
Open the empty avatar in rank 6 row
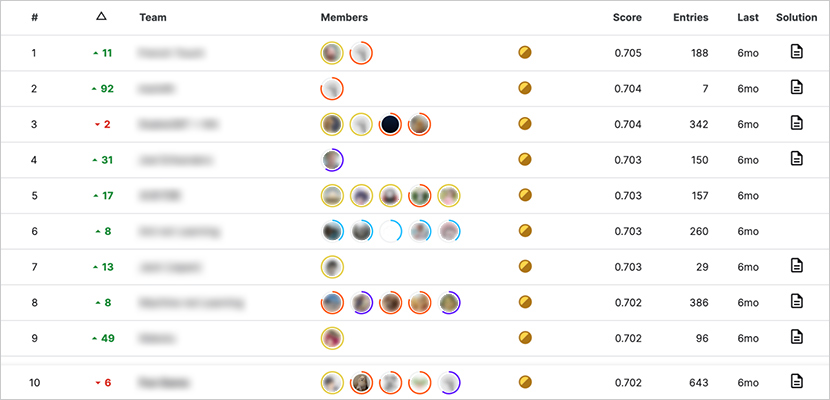(390, 231)
